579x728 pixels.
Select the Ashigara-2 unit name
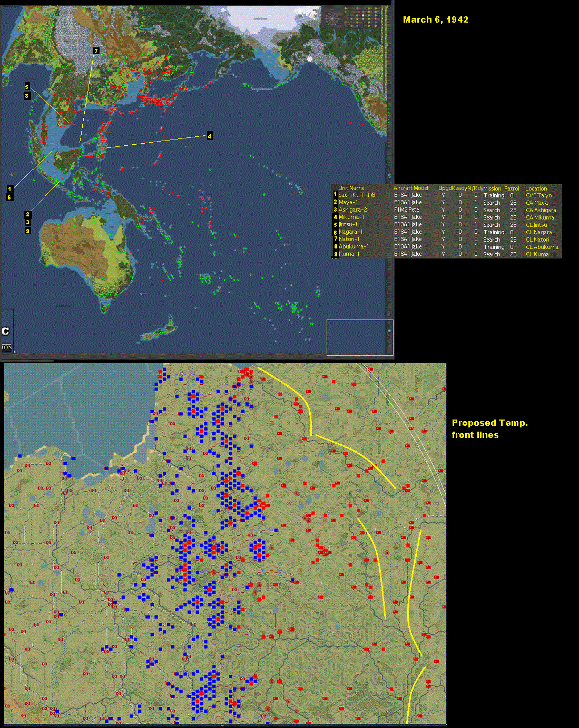click(352, 210)
